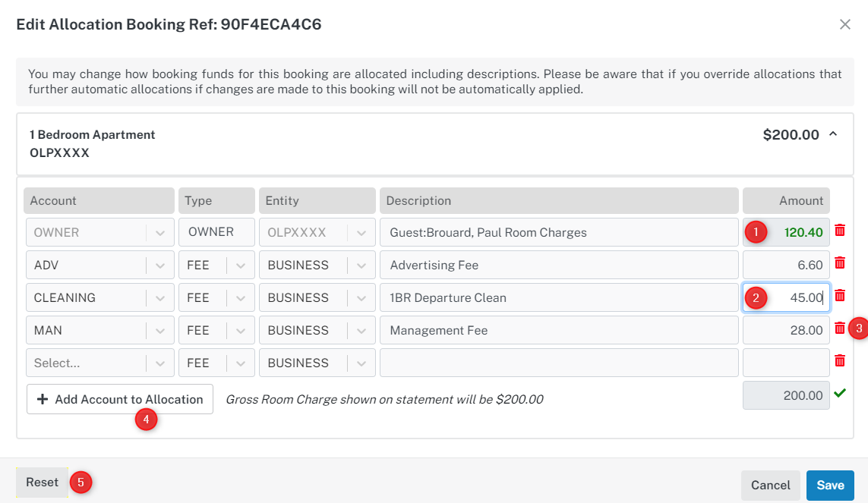Click Add Account to Allocation button
This screenshot has width=868, height=503.
(120, 399)
